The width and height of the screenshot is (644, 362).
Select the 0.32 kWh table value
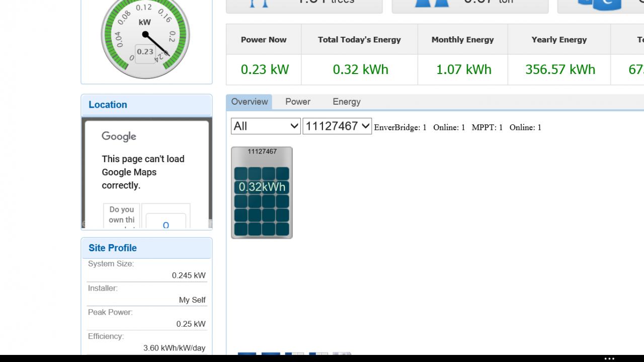(361, 69)
